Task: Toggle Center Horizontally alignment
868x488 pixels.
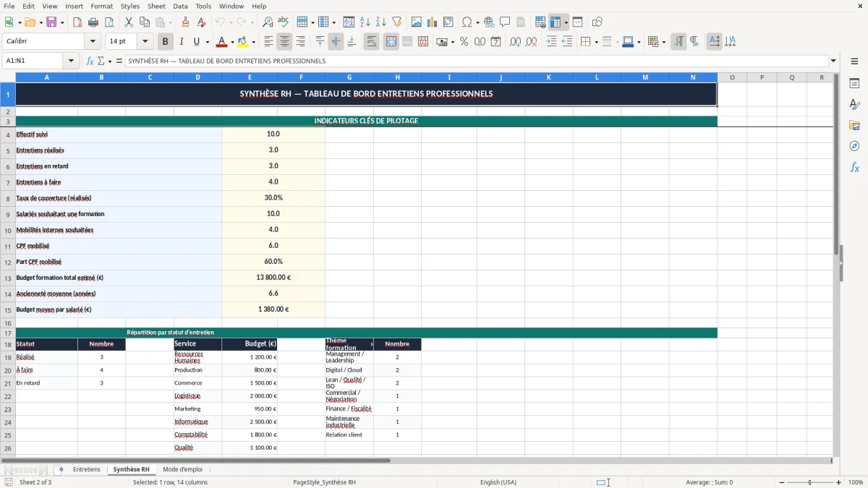Action: coord(284,42)
